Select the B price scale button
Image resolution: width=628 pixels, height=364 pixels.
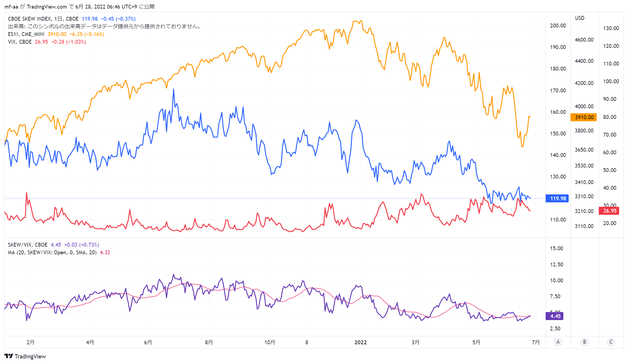584,342
